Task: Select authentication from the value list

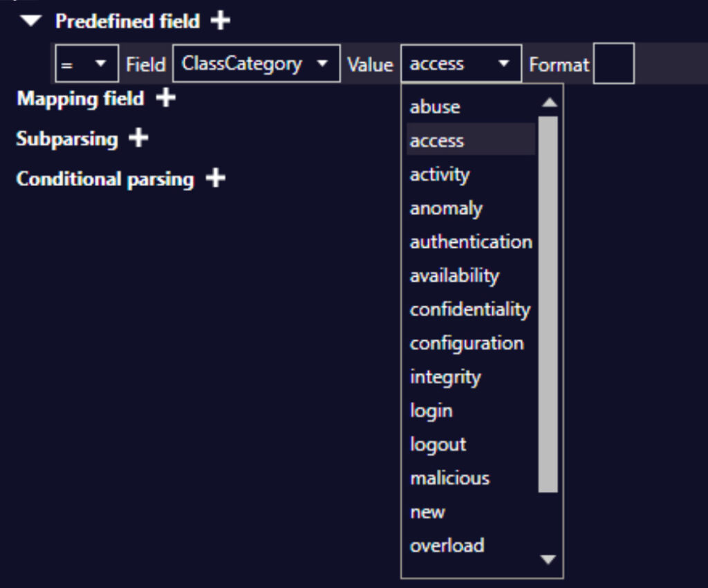Action: [x=471, y=242]
